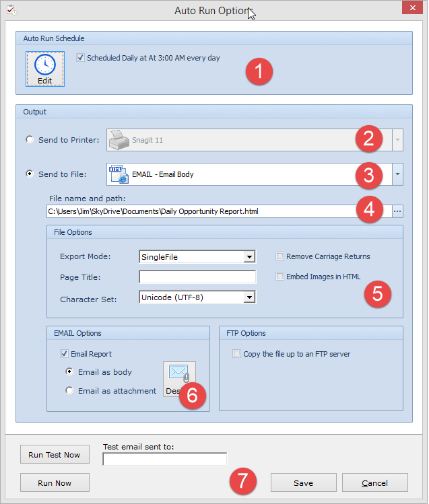Cancel the auto run options dialog
This screenshot has width=429, height=504.
point(374,482)
